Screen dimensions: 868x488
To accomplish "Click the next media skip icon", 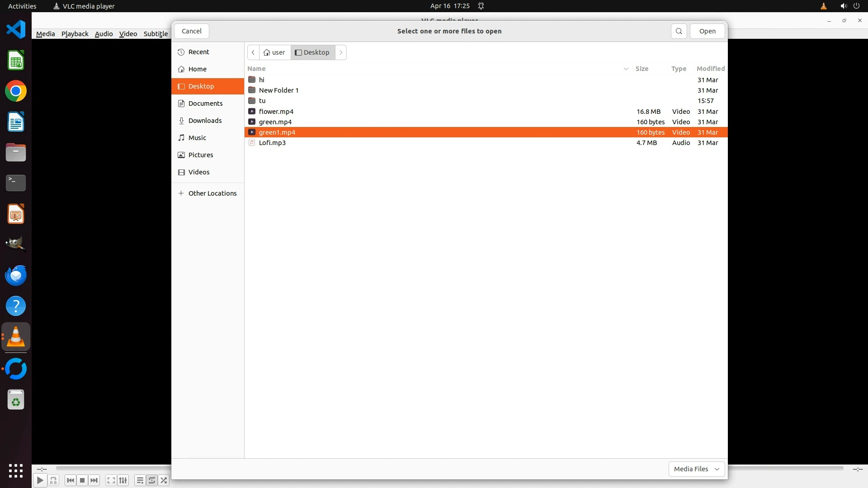I will (x=94, y=480).
